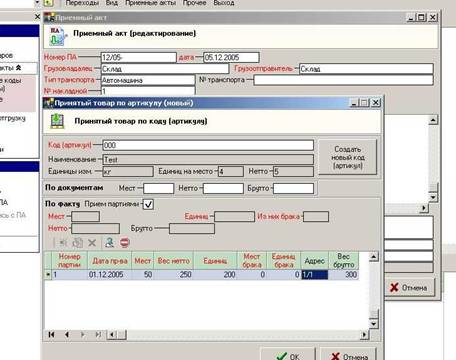Go to first record in batch navigator
The height and width of the screenshot is (360, 456).
[51, 334]
